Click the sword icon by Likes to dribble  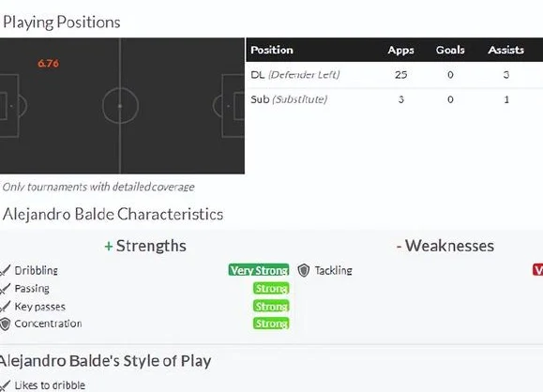coord(5,385)
